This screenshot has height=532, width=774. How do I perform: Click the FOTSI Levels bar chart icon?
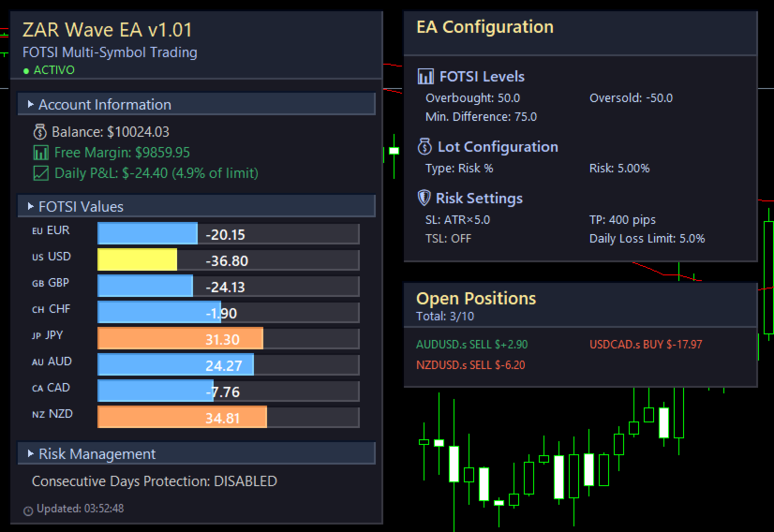pos(425,77)
